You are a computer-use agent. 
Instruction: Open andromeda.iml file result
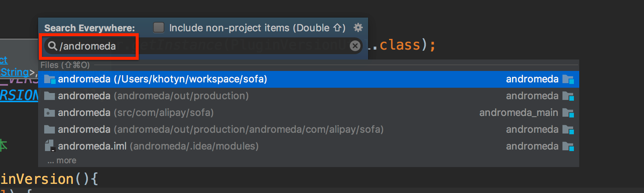tap(309, 146)
